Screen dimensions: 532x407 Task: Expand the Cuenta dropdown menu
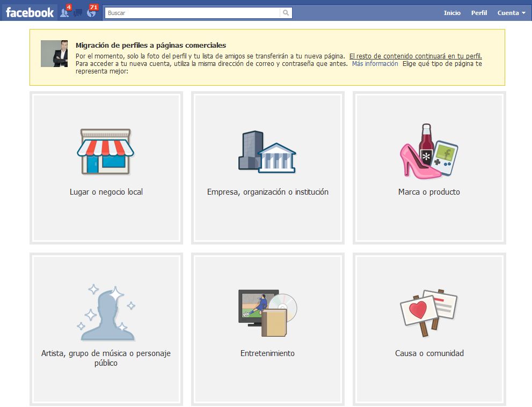pyautogui.click(x=511, y=13)
